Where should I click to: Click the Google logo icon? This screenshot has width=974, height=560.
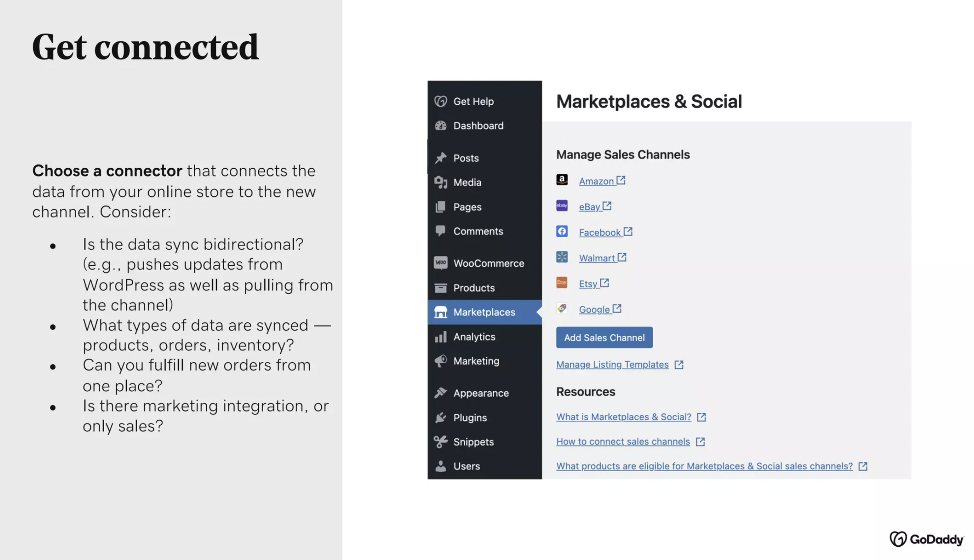coord(562,308)
